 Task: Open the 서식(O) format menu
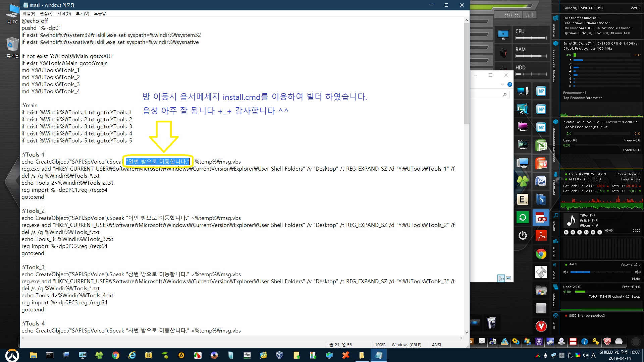click(x=64, y=13)
